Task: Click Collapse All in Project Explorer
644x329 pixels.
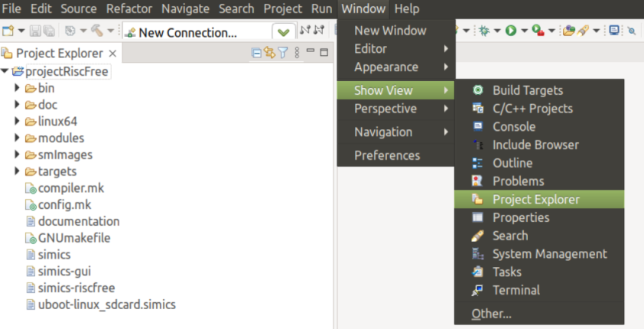Action: (x=256, y=53)
